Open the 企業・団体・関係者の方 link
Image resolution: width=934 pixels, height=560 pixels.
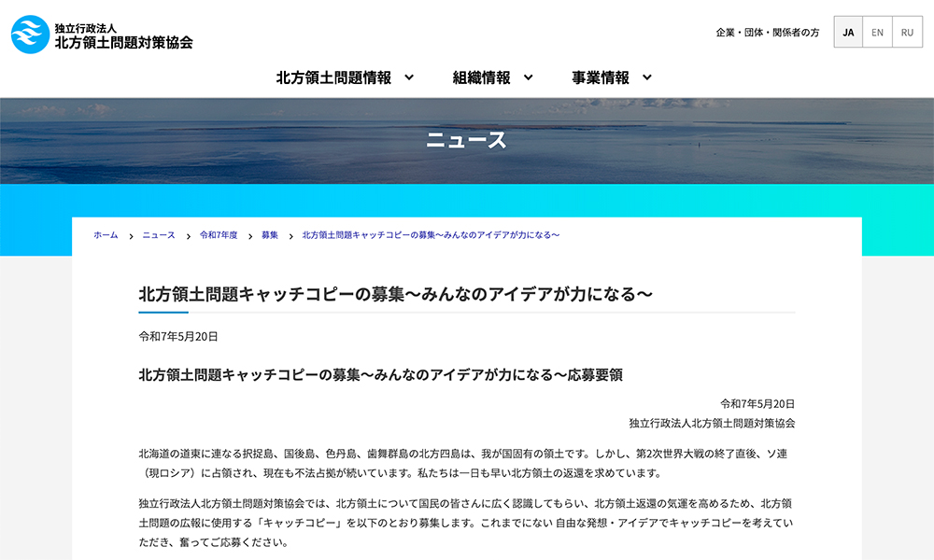click(767, 32)
